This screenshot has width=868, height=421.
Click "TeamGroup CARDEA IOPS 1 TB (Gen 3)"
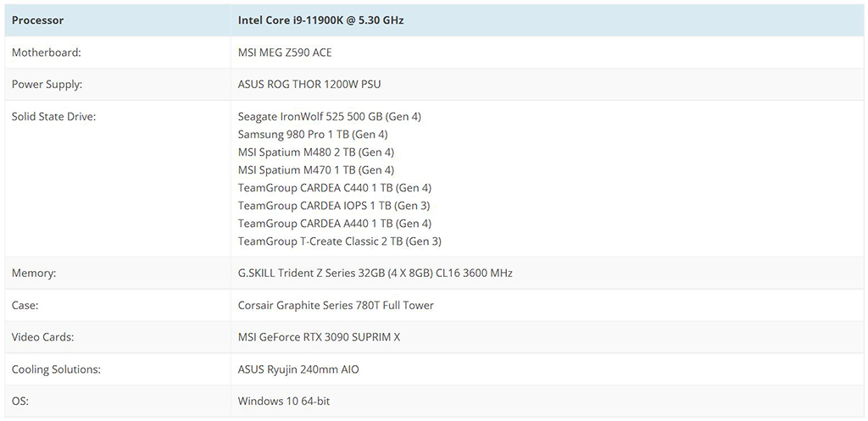[x=334, y=206]
